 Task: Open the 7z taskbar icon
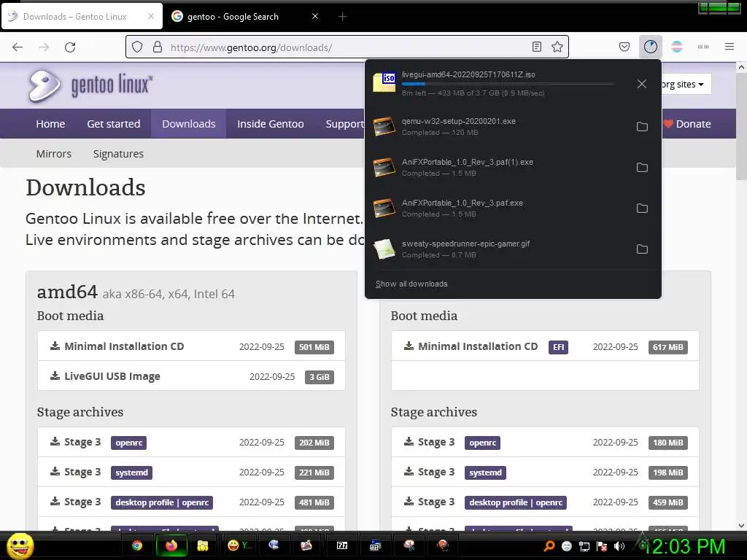[x=342, y=545]
